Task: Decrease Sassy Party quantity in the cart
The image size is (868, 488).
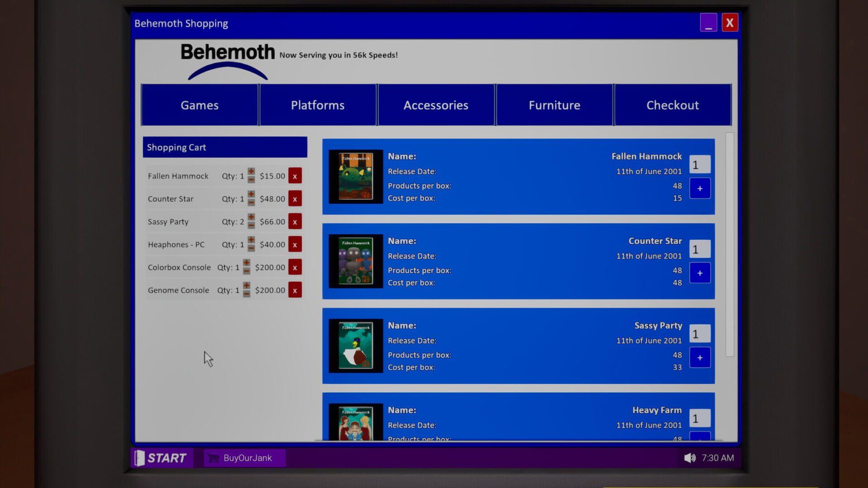Action: point(251,225)
